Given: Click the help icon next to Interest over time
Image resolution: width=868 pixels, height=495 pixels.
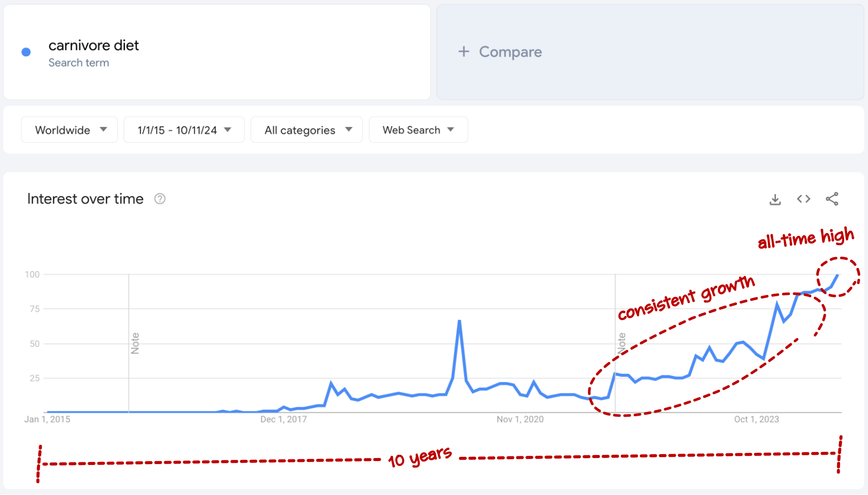Looking at the screenshot, I should [160, 200].
